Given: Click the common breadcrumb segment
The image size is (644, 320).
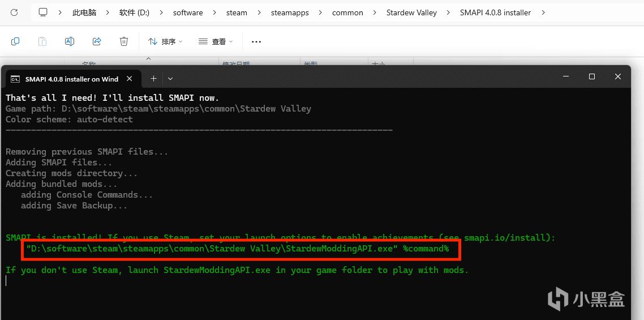Looking at the screenshot, I should pyautogui.click(x=347, y=13).
